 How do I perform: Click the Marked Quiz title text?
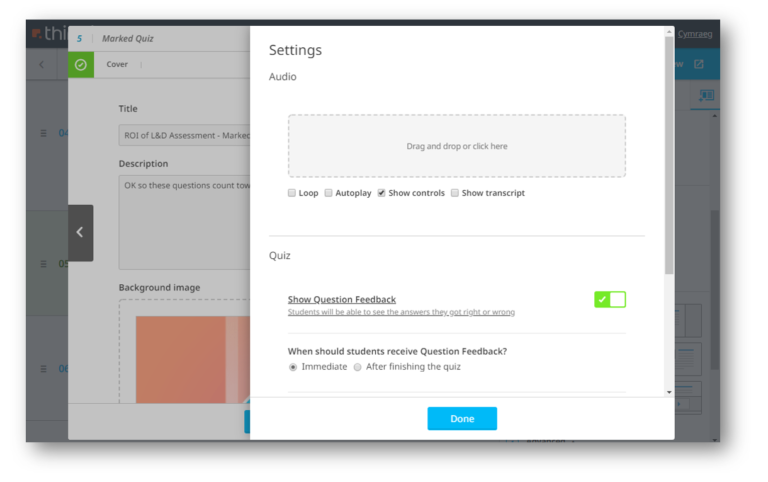pos(128,38)
